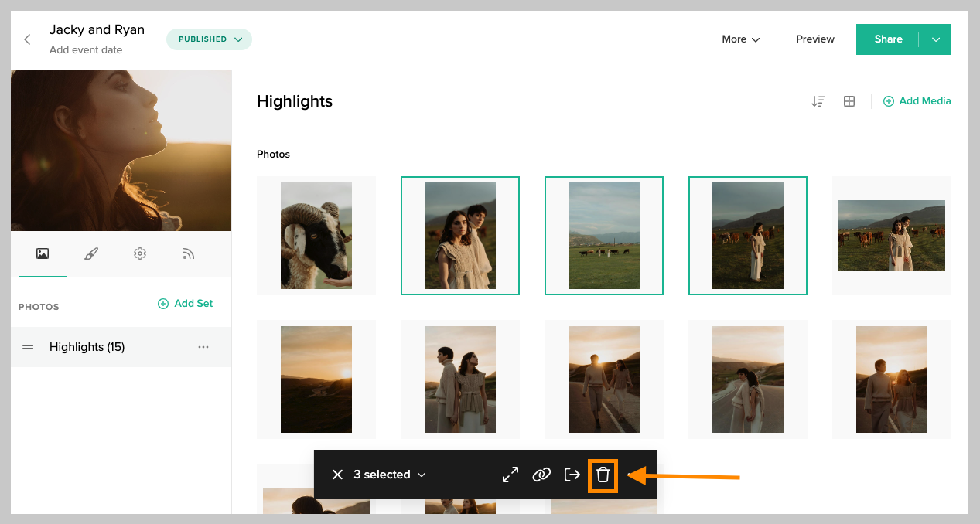Click the cover photo of woman profile

pyautogui.click(x=121, y=151)
